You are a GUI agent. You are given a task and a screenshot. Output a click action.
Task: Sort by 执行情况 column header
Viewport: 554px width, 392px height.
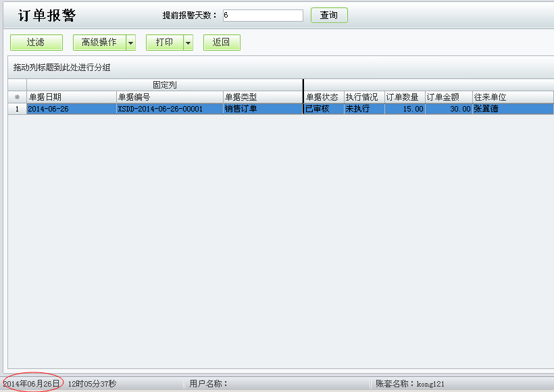[x=364, y=97]
